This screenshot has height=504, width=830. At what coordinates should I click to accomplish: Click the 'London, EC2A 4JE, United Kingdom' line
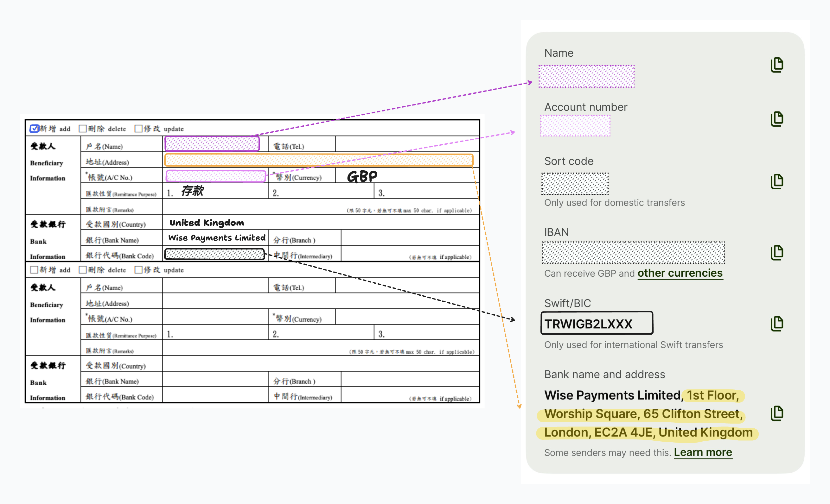648,432
